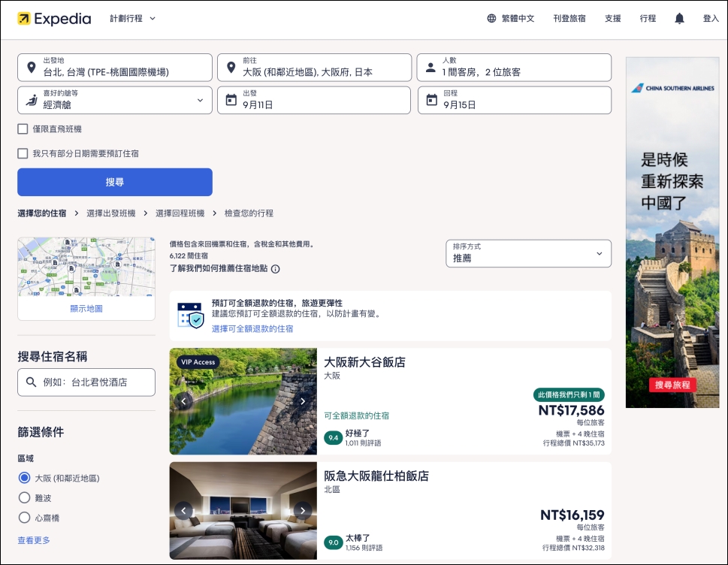This screenshot has height=565, width=728.
Task: Click the red 搜尋旅程 ad button
Action: (x=672, y=385)
